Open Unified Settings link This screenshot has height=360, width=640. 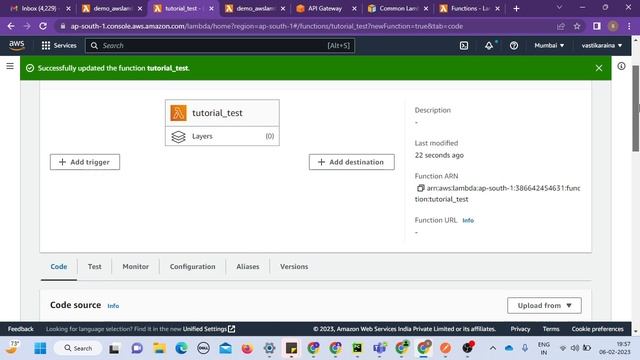(209, 329)
